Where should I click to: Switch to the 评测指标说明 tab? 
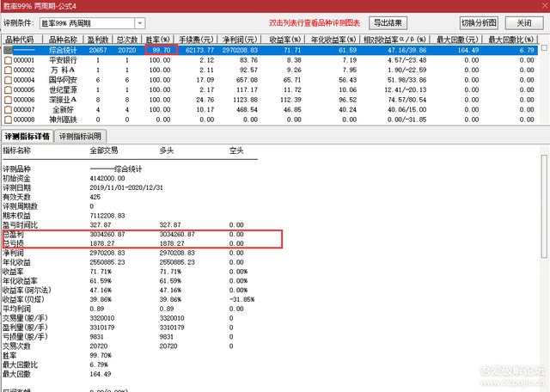[80, 136]
